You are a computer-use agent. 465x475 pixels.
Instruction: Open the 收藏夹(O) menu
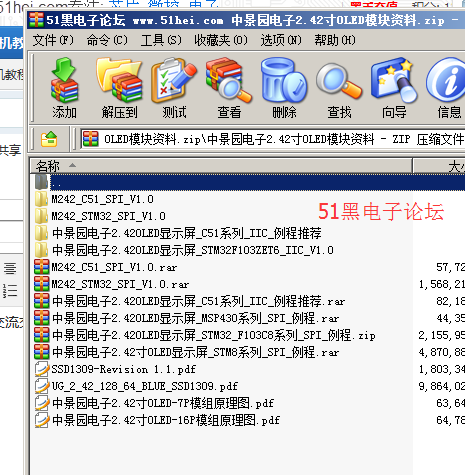pos(221,40)
